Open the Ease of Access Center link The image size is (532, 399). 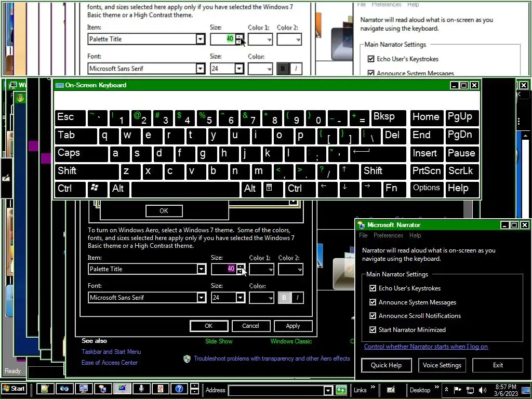tap(110, 363)
